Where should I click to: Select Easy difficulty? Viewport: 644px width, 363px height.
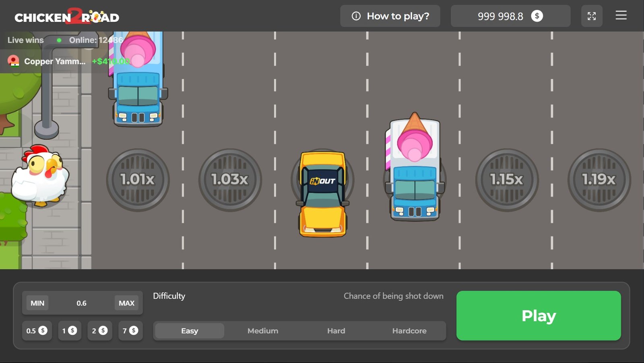pyautogui.click(x=190, y=331)
